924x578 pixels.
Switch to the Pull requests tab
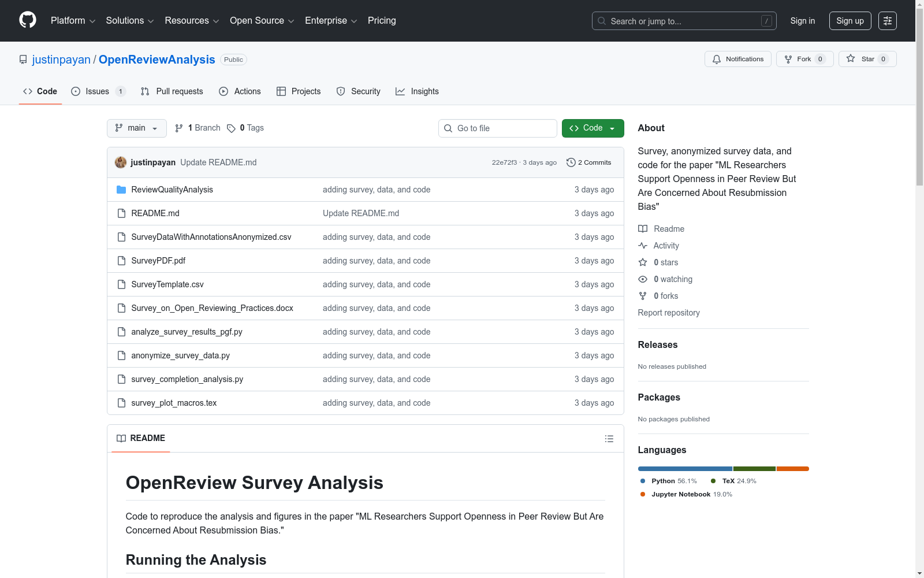point(172,91)
